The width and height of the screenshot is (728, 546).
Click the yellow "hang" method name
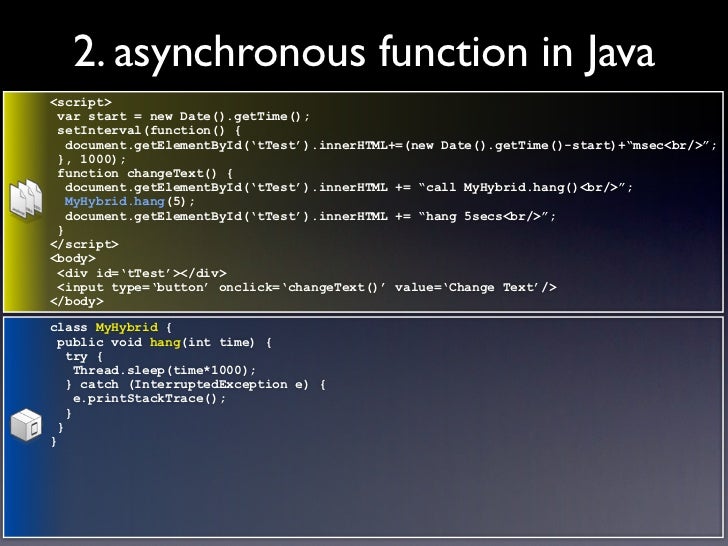coord(165,342)
